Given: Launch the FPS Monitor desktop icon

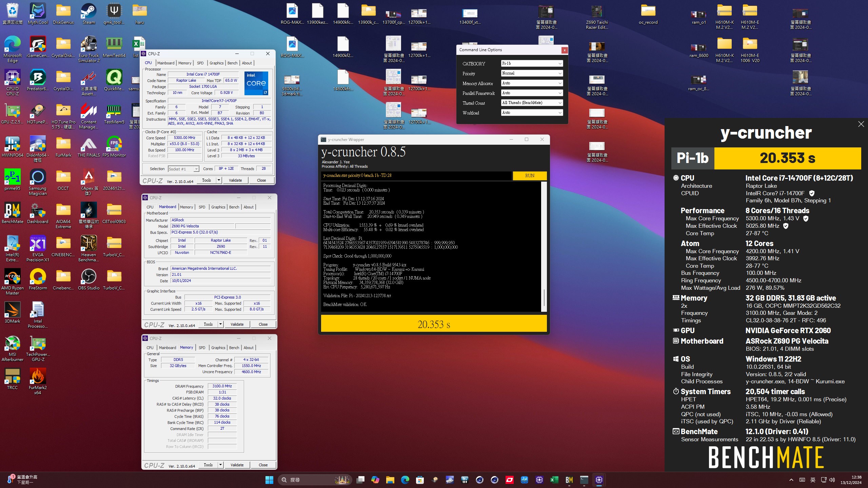Looking at the screenshot, I should (114, 146).
